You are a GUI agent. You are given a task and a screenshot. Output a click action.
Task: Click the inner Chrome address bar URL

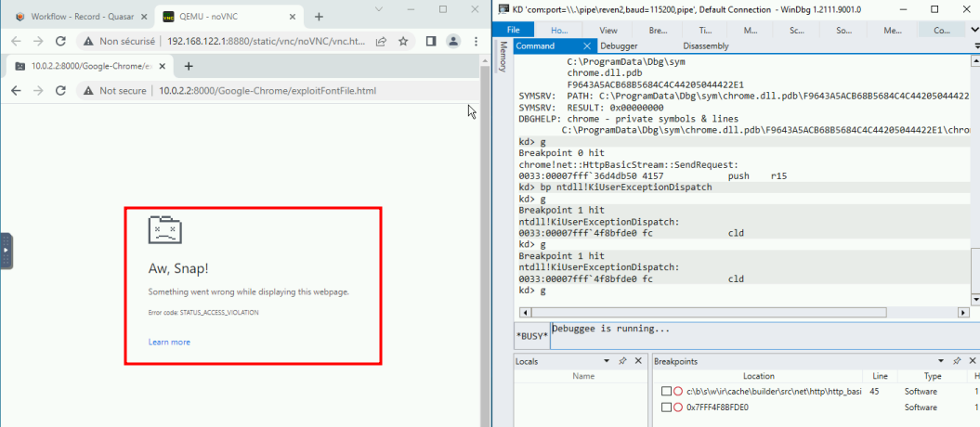[268, 91]
